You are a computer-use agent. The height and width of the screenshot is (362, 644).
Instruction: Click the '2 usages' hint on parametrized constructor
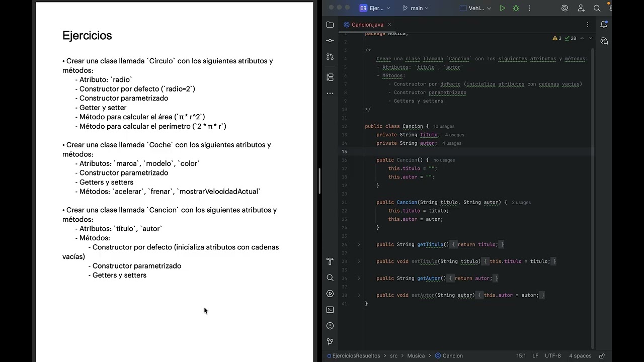pyautogui.click(x=521, y=203)
